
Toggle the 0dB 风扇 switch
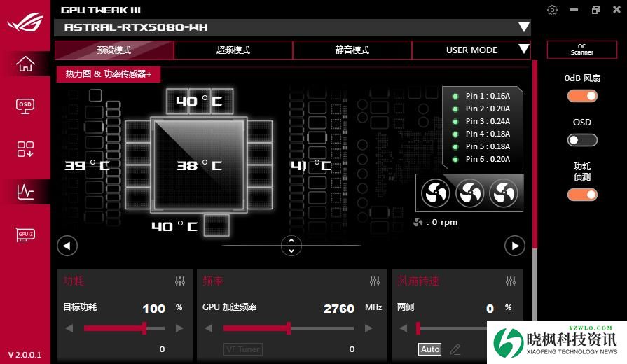pyautogui.click(x=582, y=96)
